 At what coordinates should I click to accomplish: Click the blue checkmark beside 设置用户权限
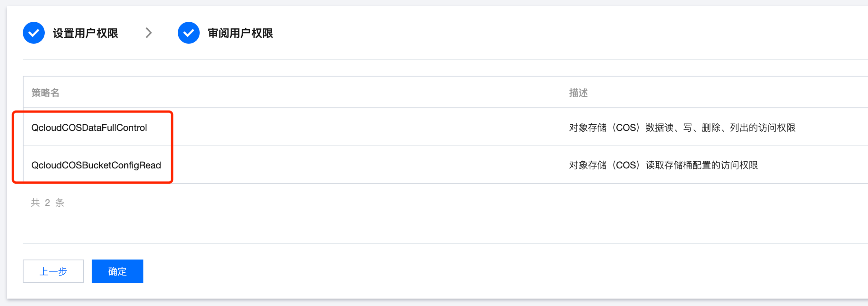[x=34, y=33]
